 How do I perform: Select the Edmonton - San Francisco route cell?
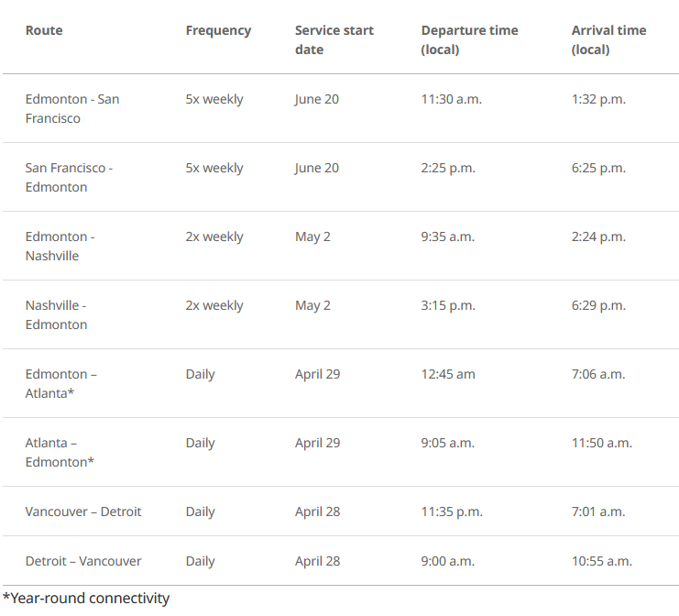[72, 108]
